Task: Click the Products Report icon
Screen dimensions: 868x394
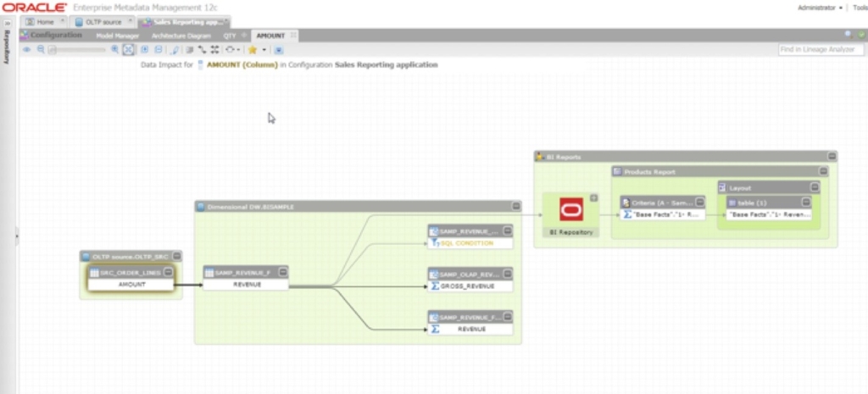Action: click(x=618, y=171)
